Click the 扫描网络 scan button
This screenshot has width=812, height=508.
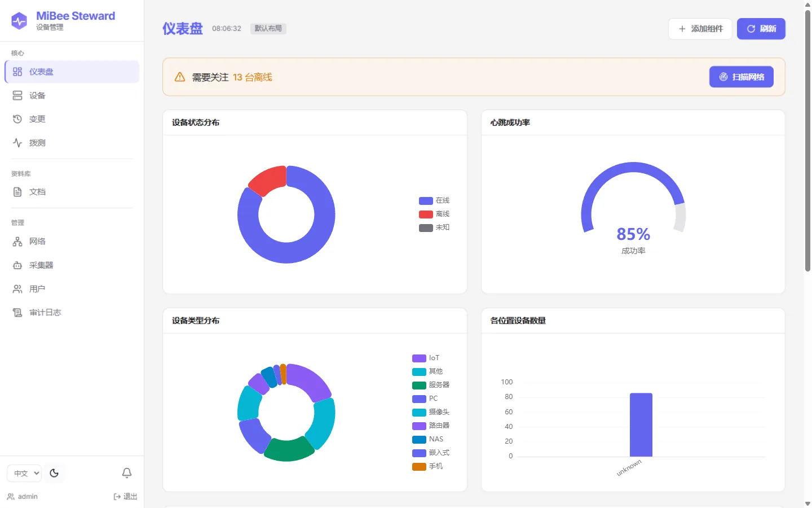[742, 77]
